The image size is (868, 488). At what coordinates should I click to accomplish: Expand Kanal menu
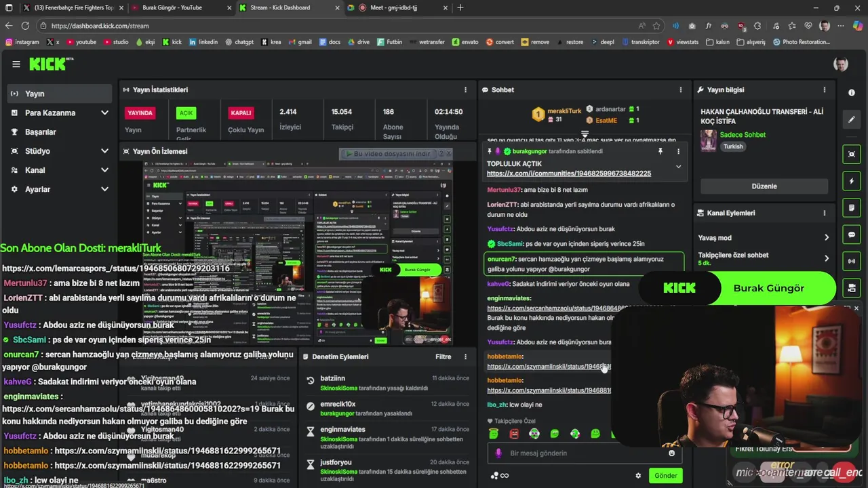60,170
